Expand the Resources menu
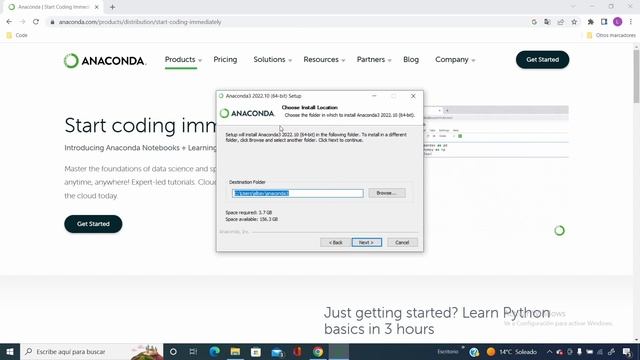640x360 pixels. click(x=324, y=60)
